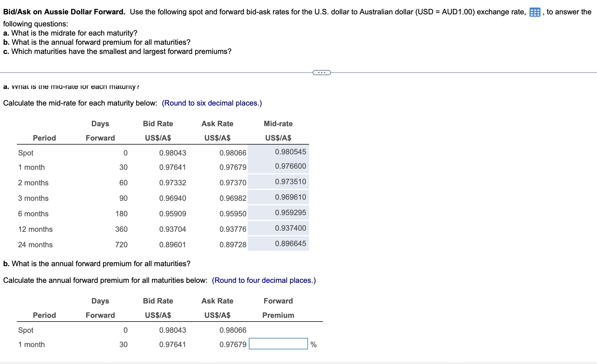Click the Mid-rate column header

278,124
